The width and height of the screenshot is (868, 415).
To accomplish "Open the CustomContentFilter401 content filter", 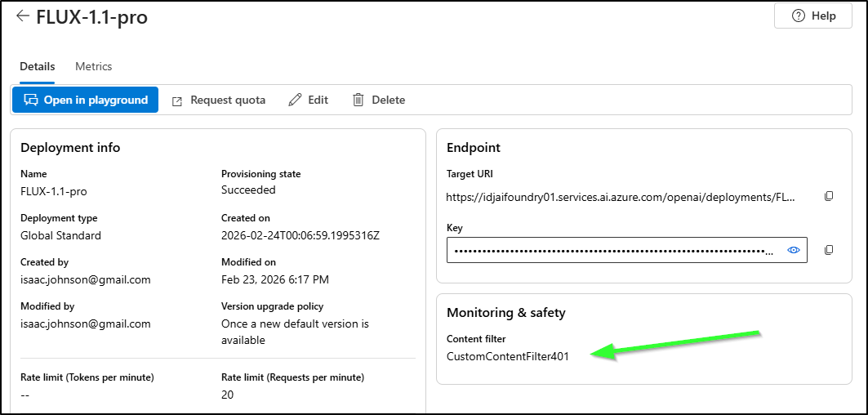I will (x=507, y=356).
